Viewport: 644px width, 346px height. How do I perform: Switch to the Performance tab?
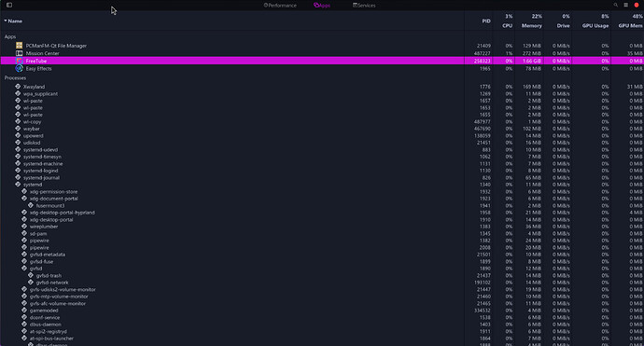pos(280,6)
